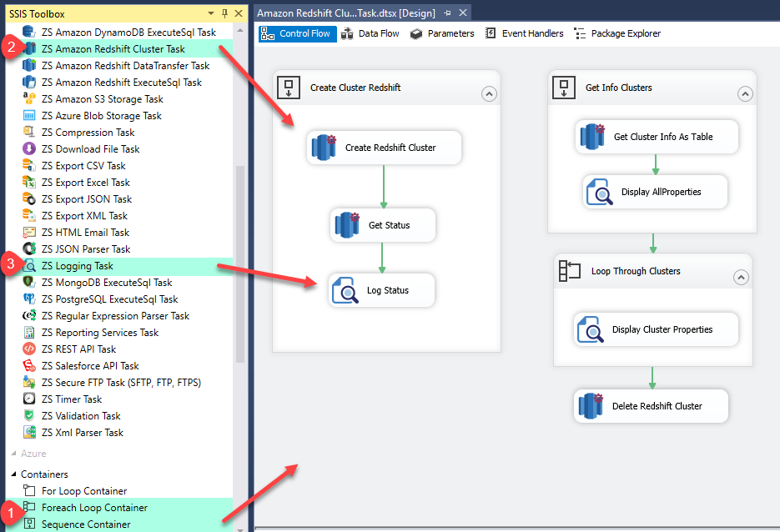Click the toolbox vertical scrollbar thumb

point(239,263)
